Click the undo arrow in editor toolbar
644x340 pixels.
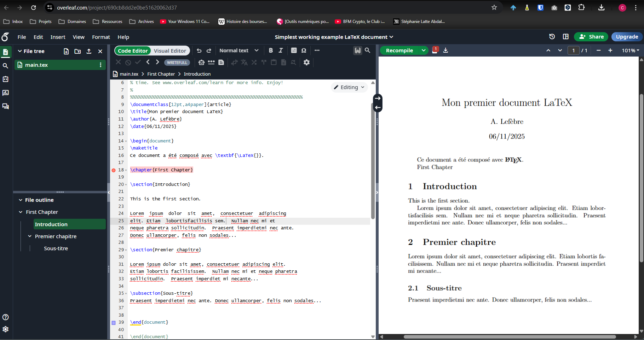[199, 51]
